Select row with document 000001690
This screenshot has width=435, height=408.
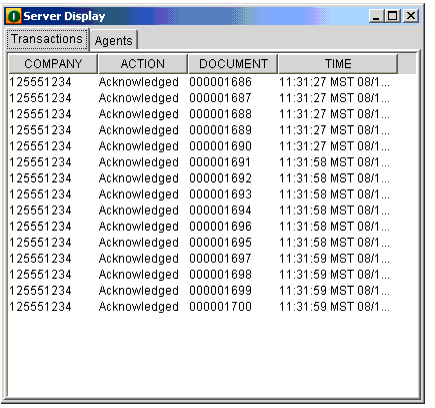[212, 146]
